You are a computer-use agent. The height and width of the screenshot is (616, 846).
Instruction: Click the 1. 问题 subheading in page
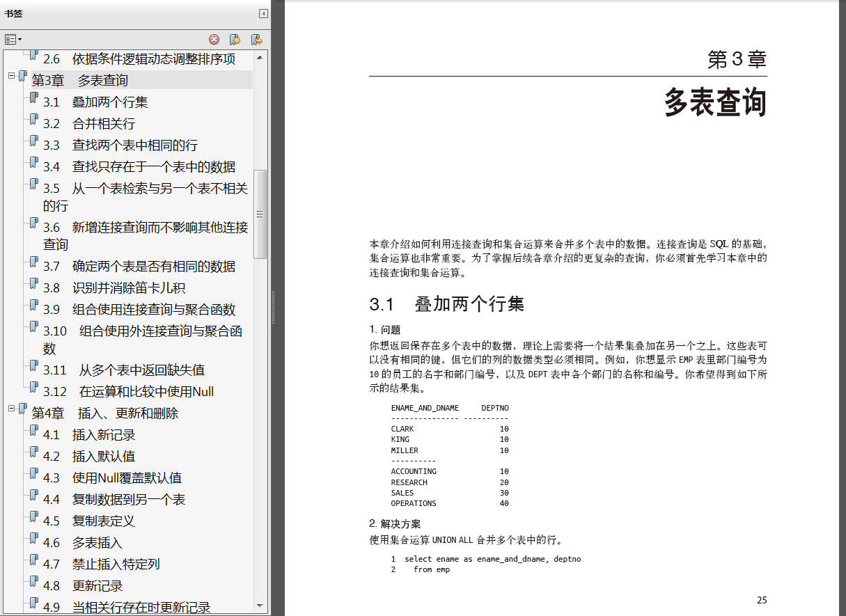click(x=385, y=330)
